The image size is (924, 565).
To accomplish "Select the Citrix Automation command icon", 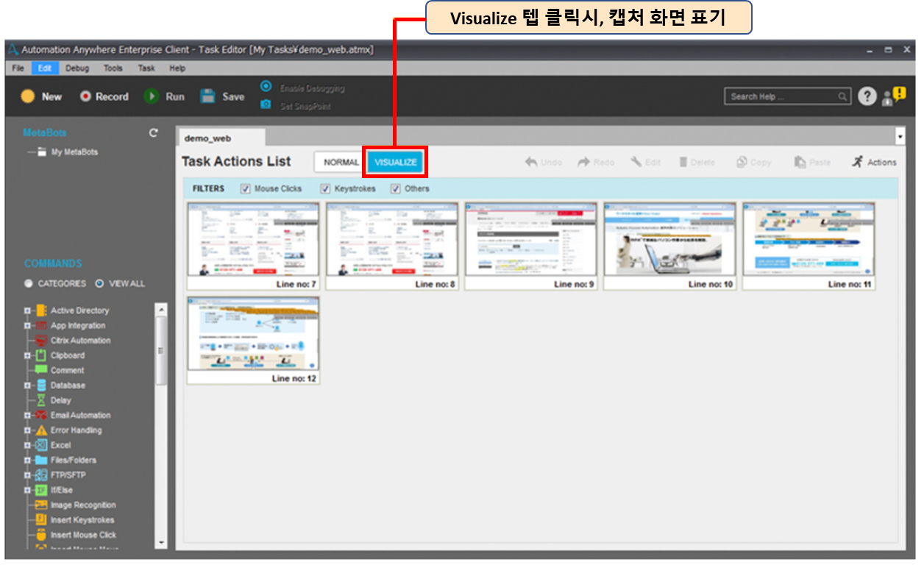I will pos(41,341).
